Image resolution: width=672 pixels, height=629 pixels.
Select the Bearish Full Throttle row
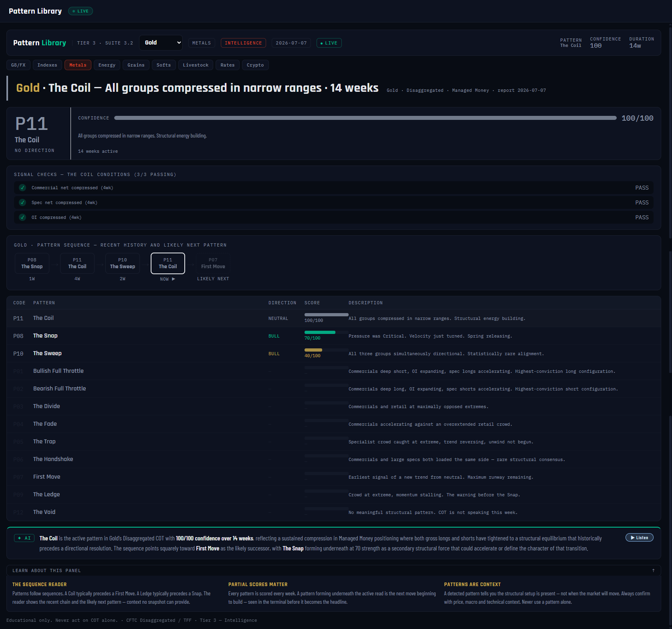click(x=334, y=389)
